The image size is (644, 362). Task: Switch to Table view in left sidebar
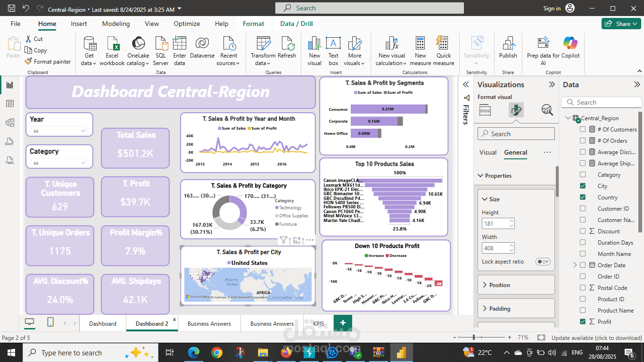click(10, 104)
